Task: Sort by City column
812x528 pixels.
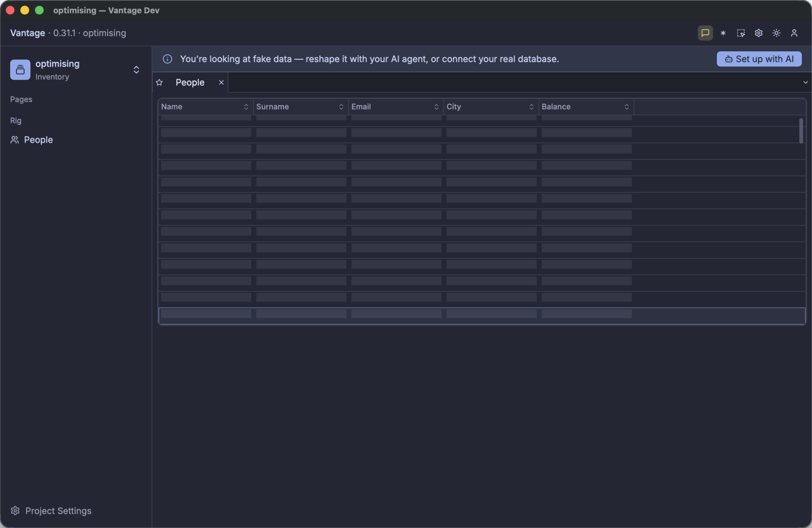Action: pyautogui.click(x=531, y=107)
